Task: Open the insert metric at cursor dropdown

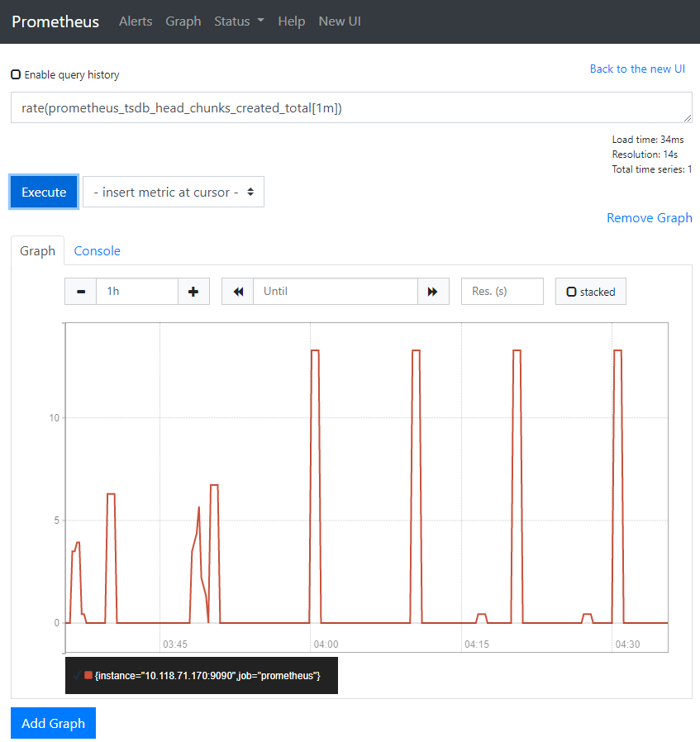Action: 174,192
